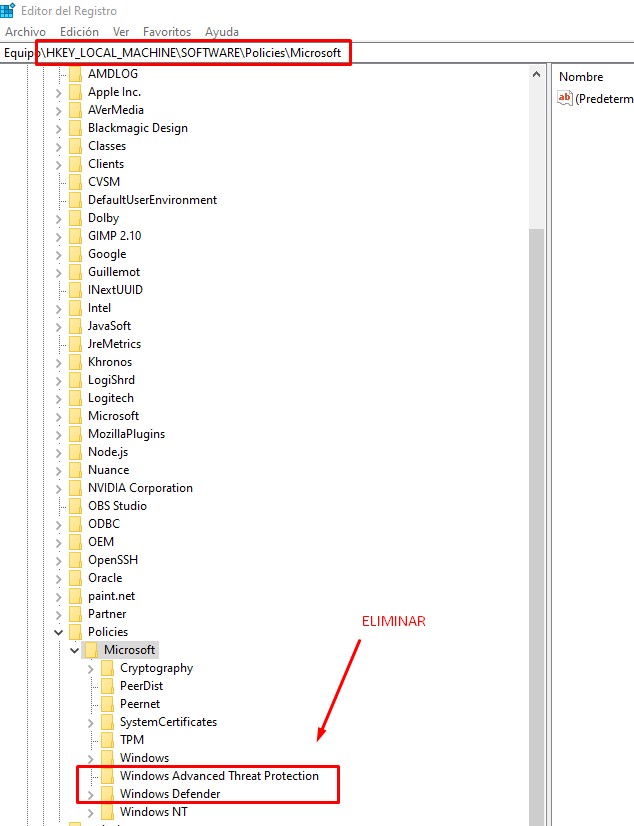Image resolution: width=634 pixels, height=826 pixels.
Task: Click the Nombre column header
Action: pyautogui.click(x=581, y=77)
